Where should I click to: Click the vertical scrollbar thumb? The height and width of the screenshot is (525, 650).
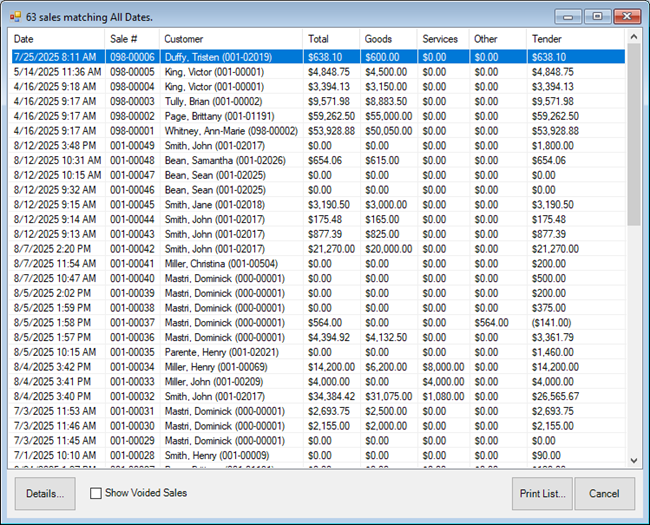[634, 135]
